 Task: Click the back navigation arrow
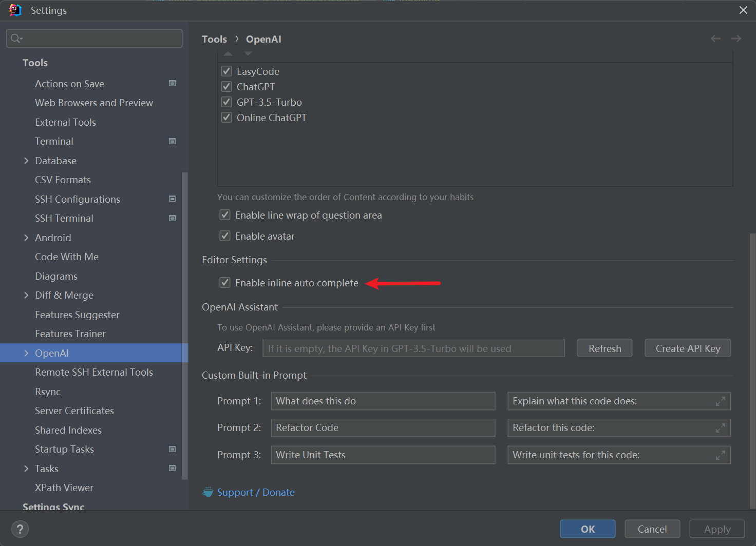(715, 38)
